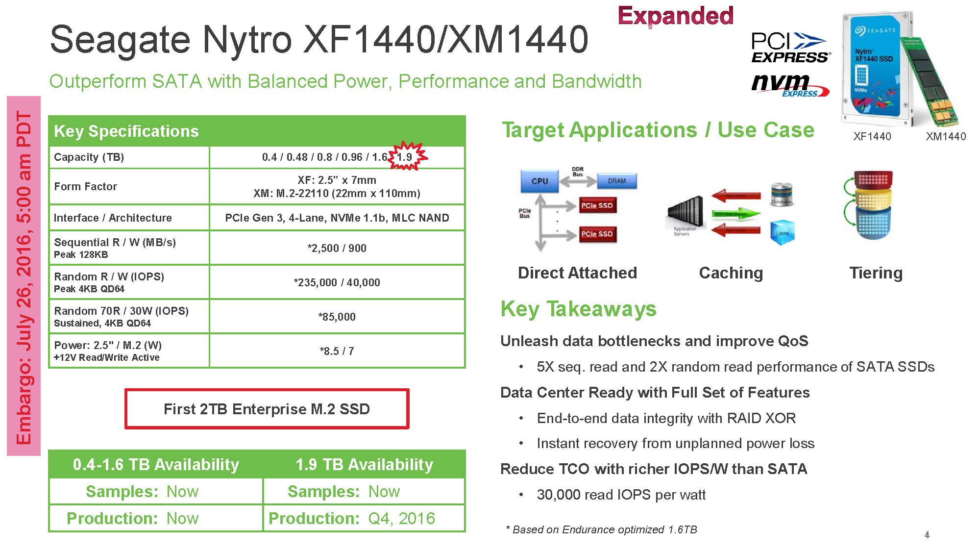Viewport: 980px width, 552px height.
Task: Select the Direct Attached caption
Action: click(577, 273)
